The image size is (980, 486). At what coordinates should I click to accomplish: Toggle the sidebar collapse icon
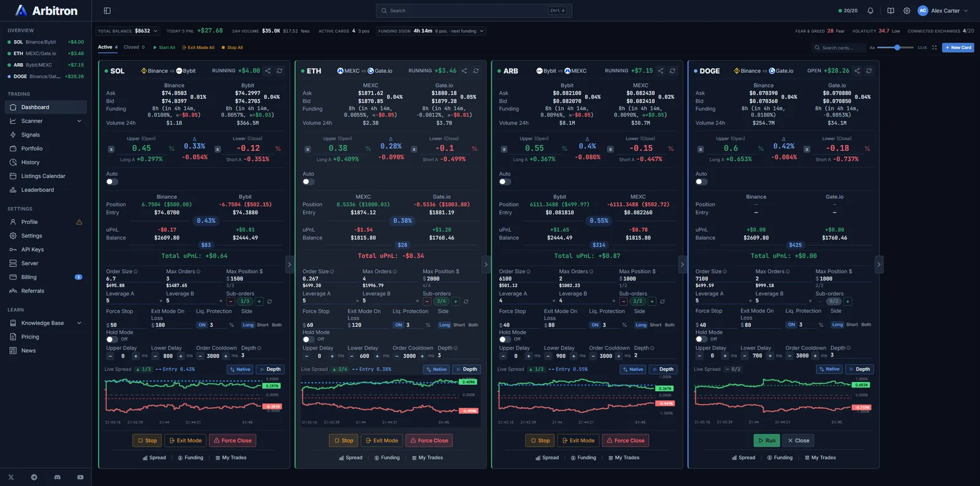coord(107,10)
